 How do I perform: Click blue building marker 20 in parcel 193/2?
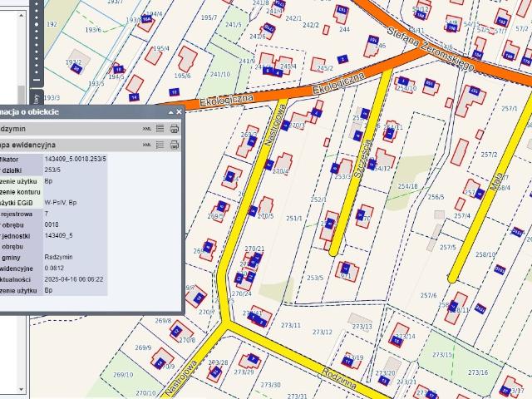click(x=76, y=69)
